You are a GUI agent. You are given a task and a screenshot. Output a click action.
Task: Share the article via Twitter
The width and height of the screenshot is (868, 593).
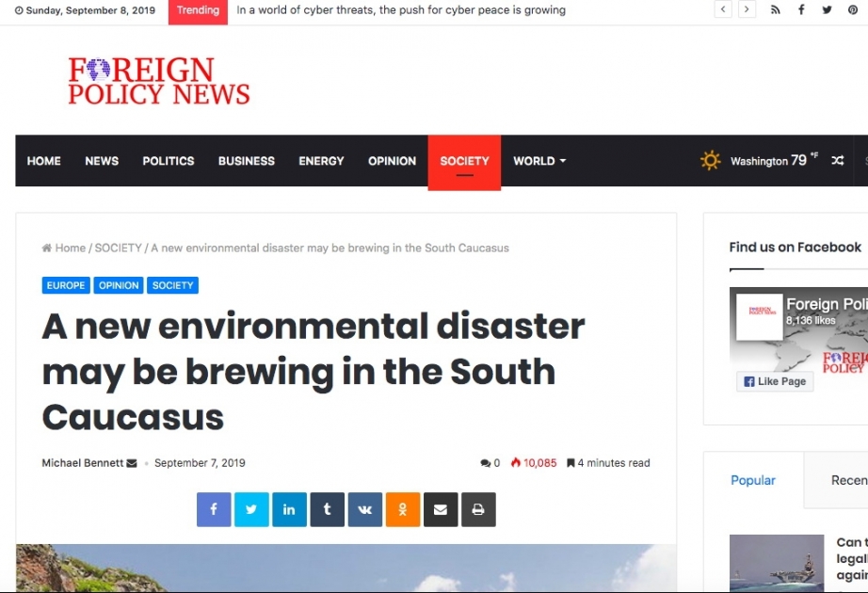point(250,509)
